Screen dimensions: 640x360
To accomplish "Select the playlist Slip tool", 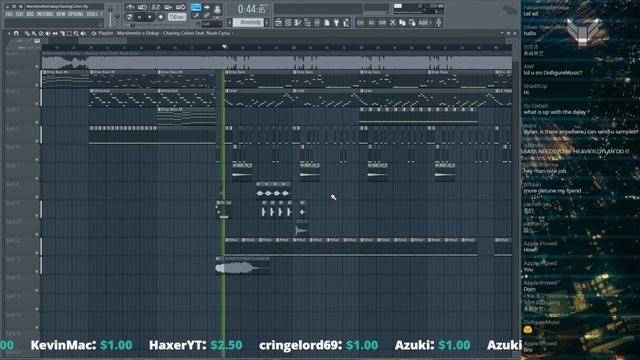I will point(55,33).
